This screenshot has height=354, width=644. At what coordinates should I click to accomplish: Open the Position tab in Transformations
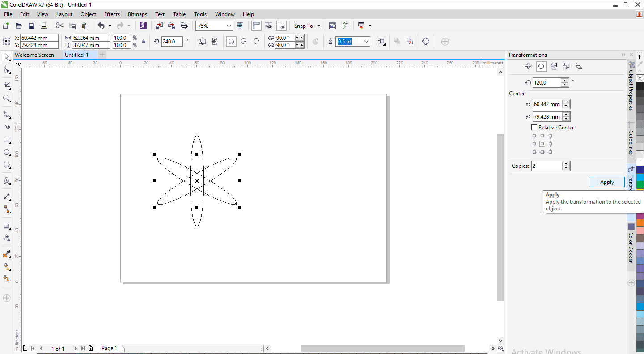(528, 66)
